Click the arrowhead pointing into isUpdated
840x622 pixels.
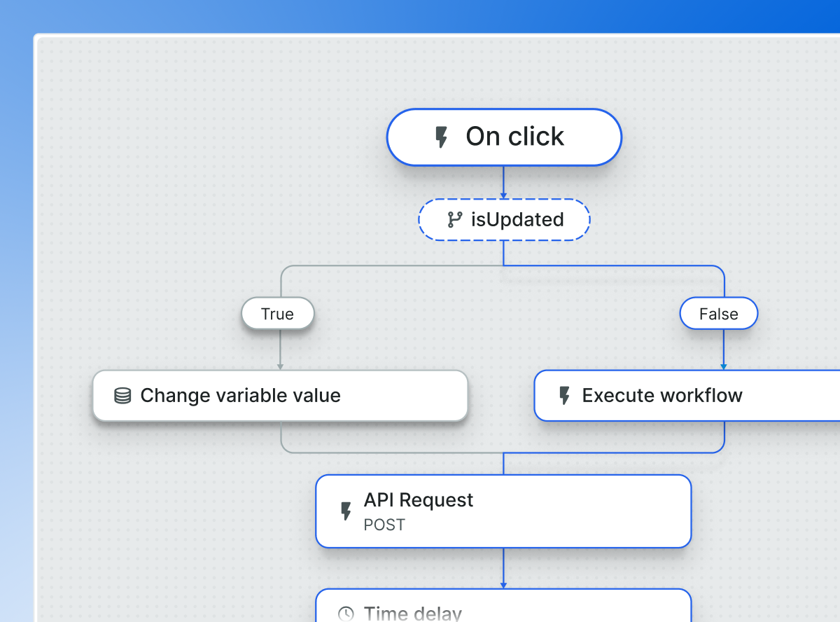(503, 195)
